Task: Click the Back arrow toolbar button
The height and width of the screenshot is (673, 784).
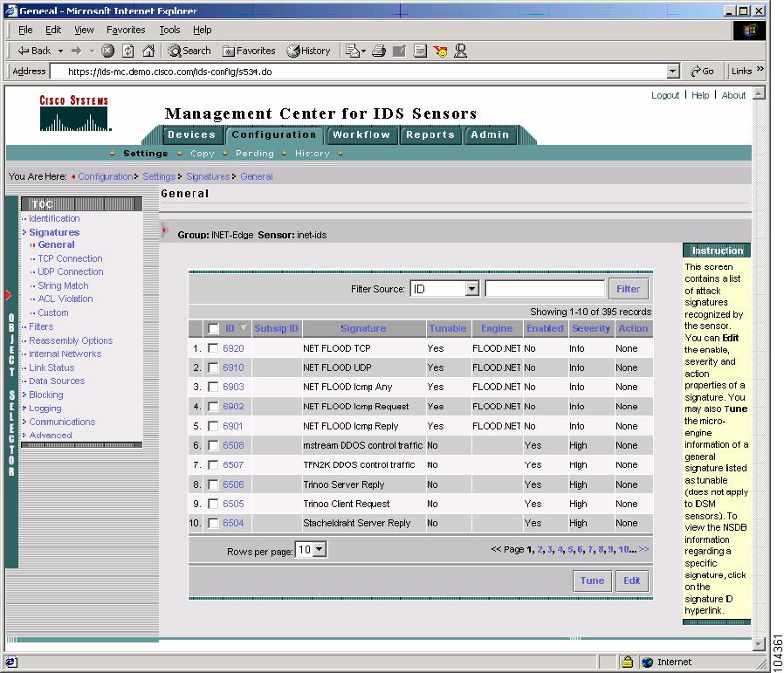Action: coord(34,51)
